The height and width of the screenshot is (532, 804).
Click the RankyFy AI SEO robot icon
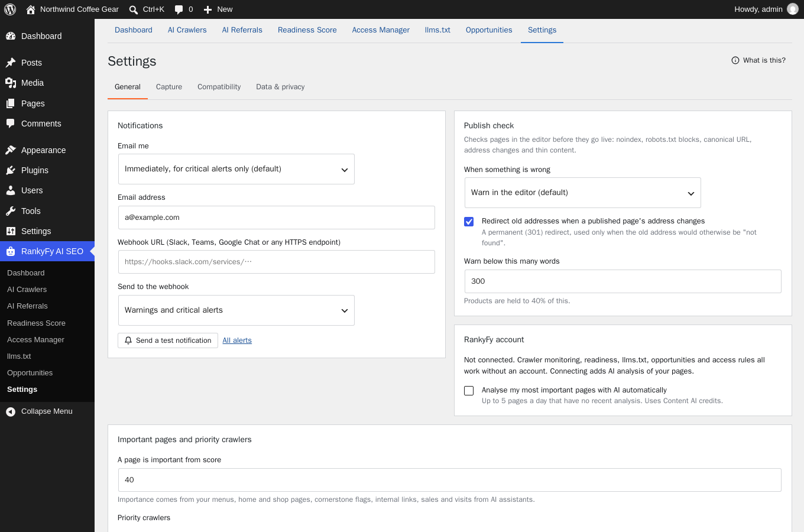pos(11,251)
